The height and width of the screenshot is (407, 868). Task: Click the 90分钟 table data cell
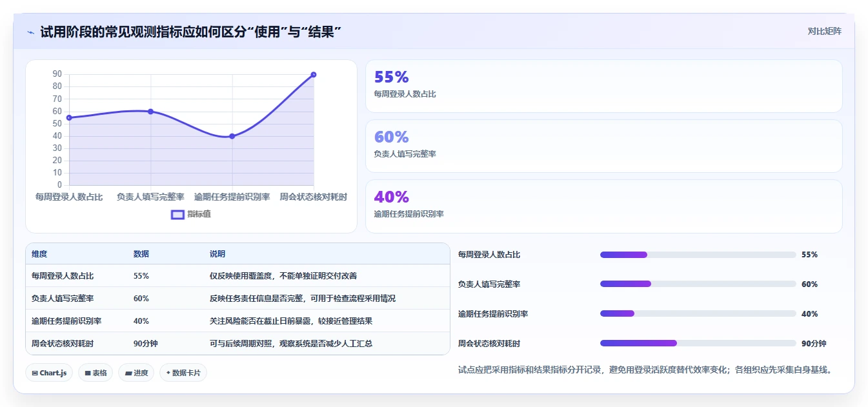click(146, 344)
